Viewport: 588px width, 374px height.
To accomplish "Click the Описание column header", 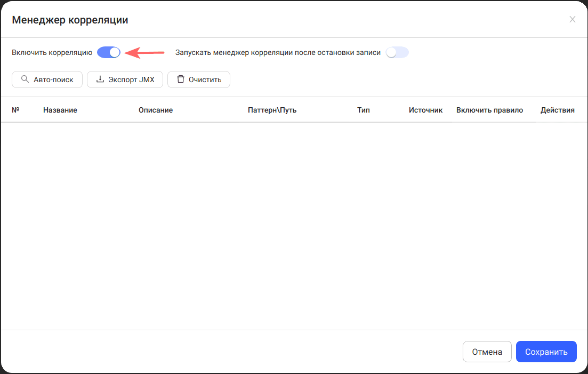I will pos(156,110).
